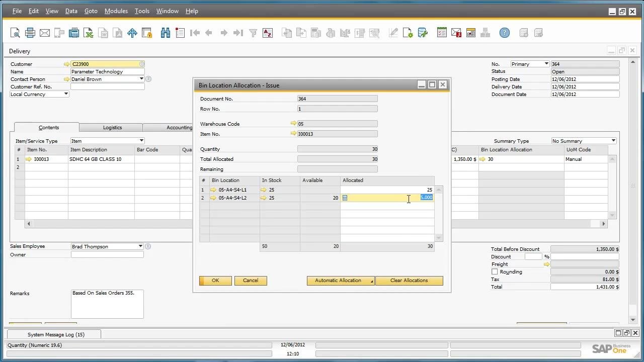Click the Allocated field for bin 05-A4-S4-L2
This screenshot has height=362, width=644.
(x=387, y=198)
